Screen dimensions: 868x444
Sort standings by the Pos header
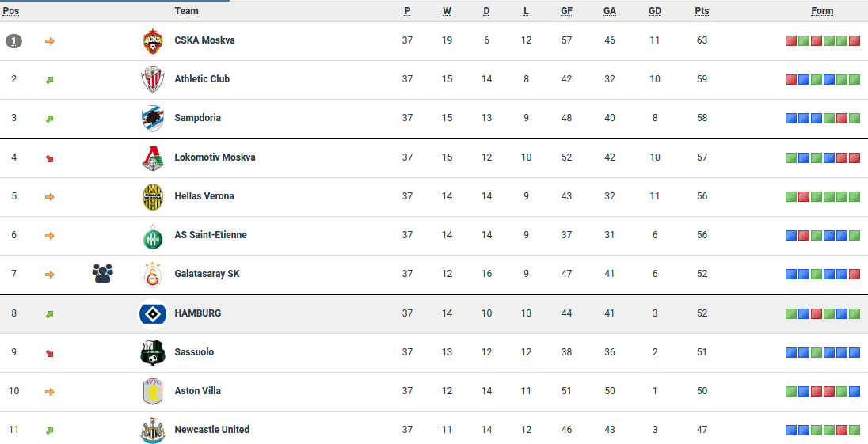tap(11, 11)
